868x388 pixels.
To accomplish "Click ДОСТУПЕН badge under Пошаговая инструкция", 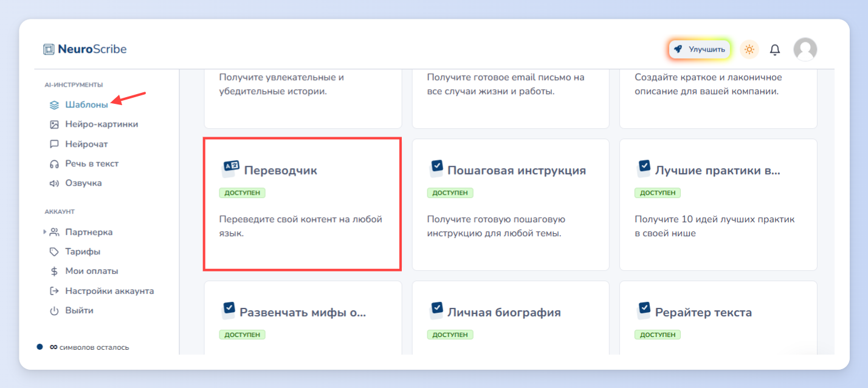I will 450,193.
